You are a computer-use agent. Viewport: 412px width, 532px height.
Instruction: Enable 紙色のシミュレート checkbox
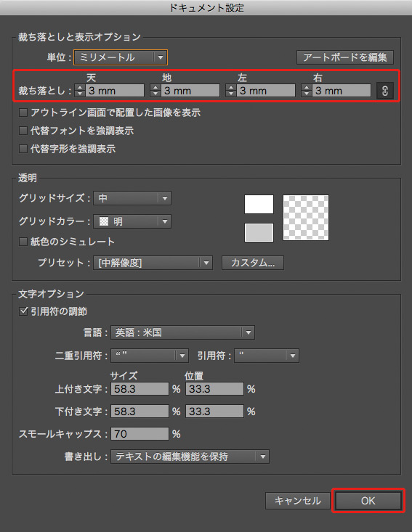coord(23,242)
